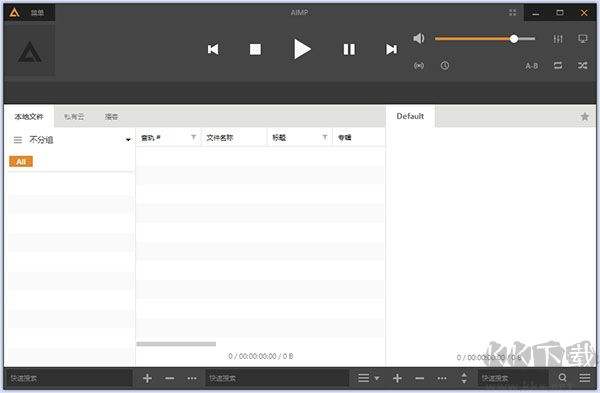Open the equalizer sliders icon
The width and height of the screenshot is (600, 393).
click(558, 39)
